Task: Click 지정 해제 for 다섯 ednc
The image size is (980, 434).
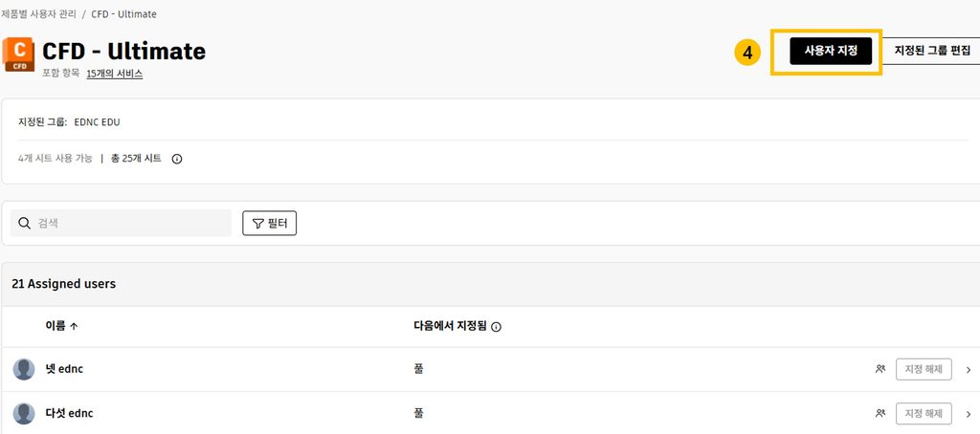Action: point(924,413)
